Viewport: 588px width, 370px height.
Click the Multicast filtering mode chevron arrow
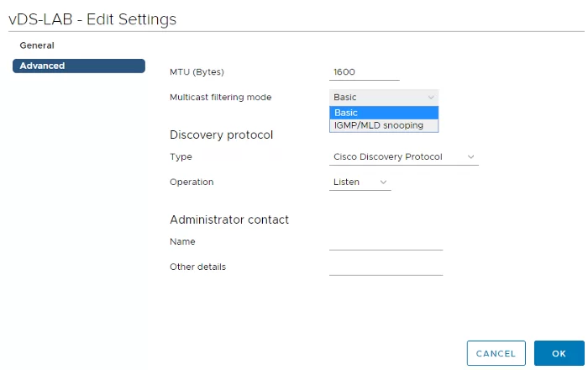point(431,98)
